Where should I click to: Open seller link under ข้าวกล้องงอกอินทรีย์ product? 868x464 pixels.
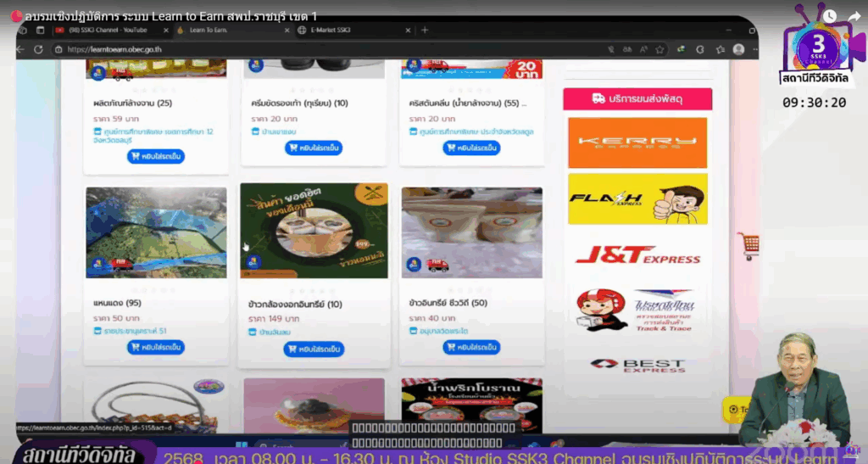(x=276, y=332)
